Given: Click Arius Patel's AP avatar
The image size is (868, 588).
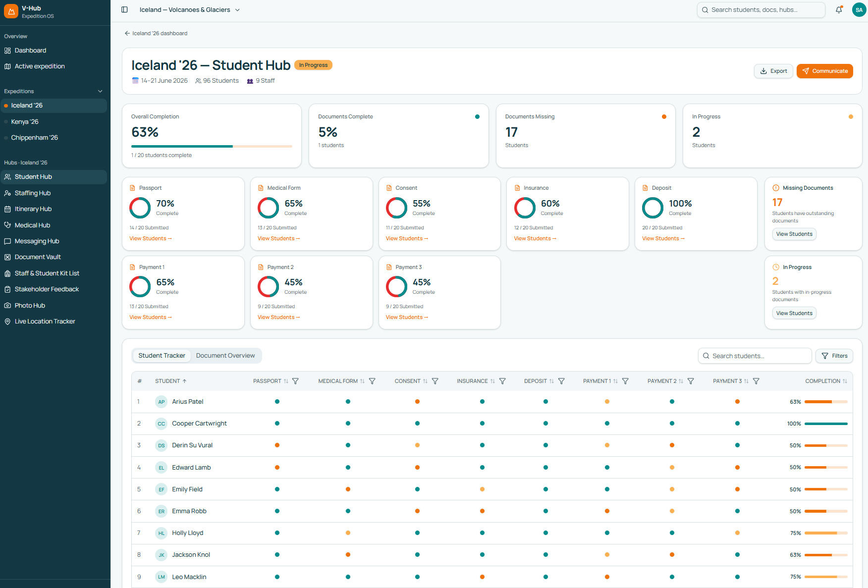Looking at the screenshot, I should click(161, 402).
